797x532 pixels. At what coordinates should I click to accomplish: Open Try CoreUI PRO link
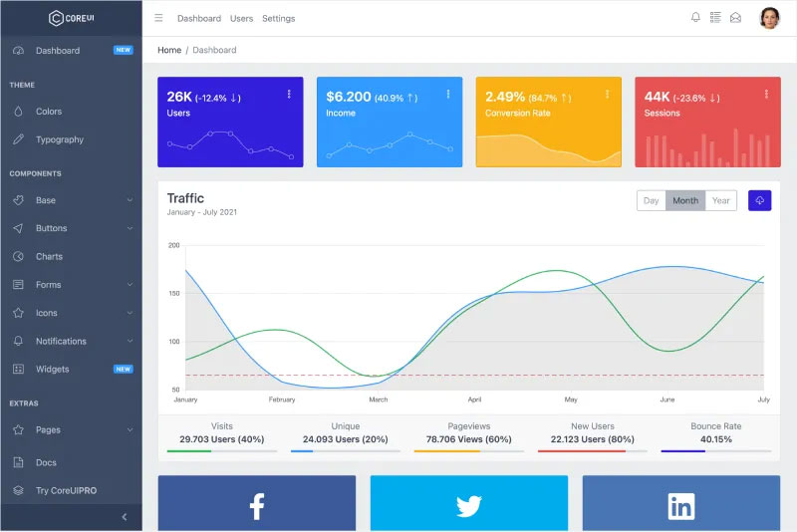(66, 490)
